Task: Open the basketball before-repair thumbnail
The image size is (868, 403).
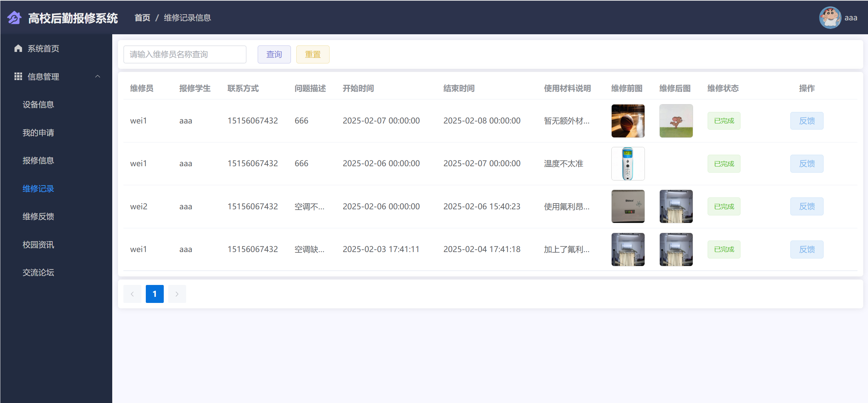Action: [628, 121]
